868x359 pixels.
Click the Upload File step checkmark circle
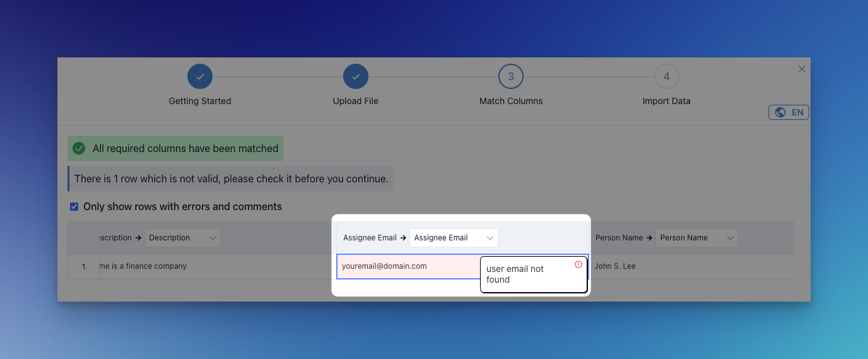pos(356,76)
